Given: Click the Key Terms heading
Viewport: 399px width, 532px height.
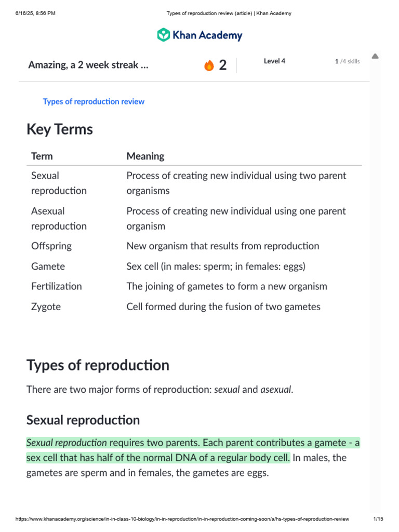Looking at the screenshot, I should 60,129.
